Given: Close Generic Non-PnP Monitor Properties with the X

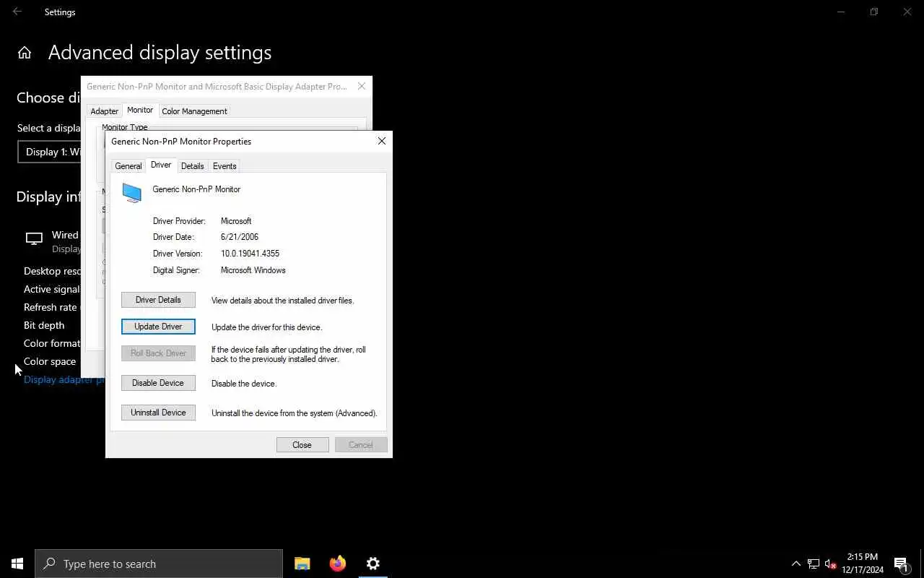Looking at the screenshot, I should point(382,141).
